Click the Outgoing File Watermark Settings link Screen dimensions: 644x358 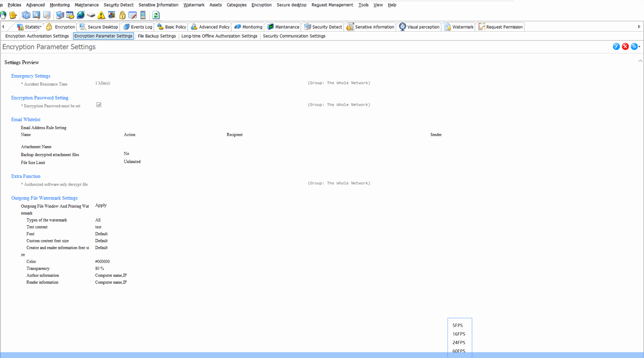click(x=44, y=198)
